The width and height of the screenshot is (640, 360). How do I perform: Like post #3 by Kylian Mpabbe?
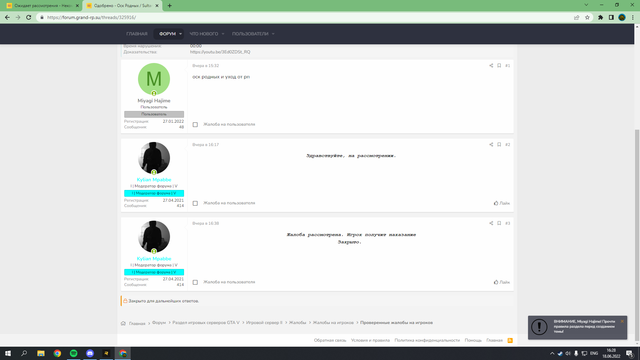coord(502,282)
